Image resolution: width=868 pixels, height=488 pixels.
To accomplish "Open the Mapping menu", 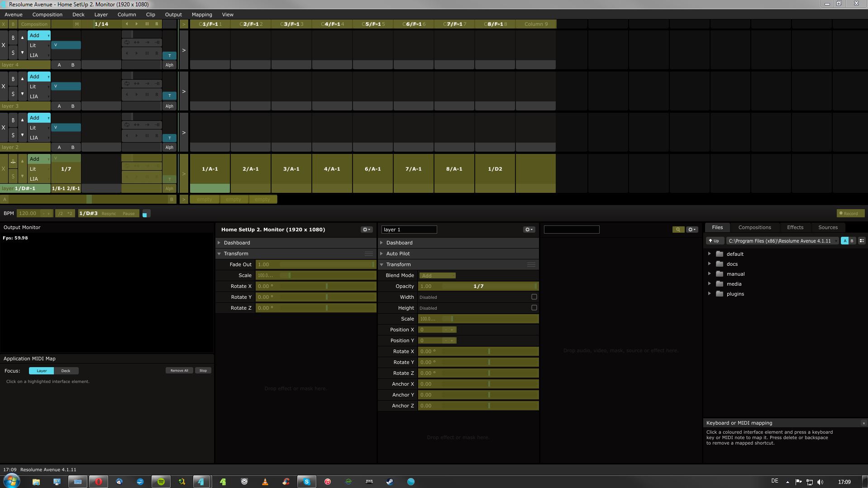I will click(x=201, y=14).
